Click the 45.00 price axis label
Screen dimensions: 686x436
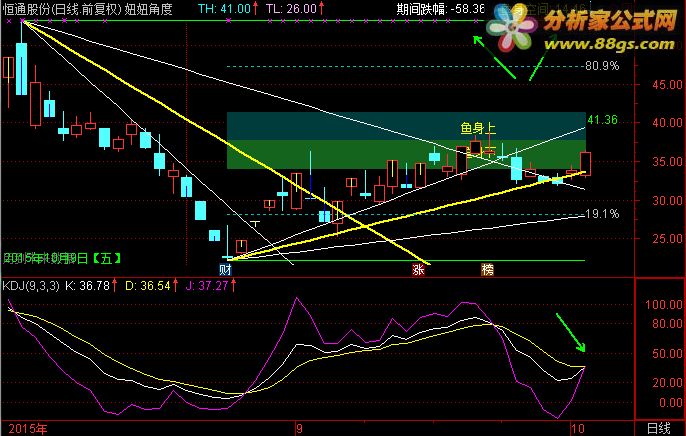point(667,85)
